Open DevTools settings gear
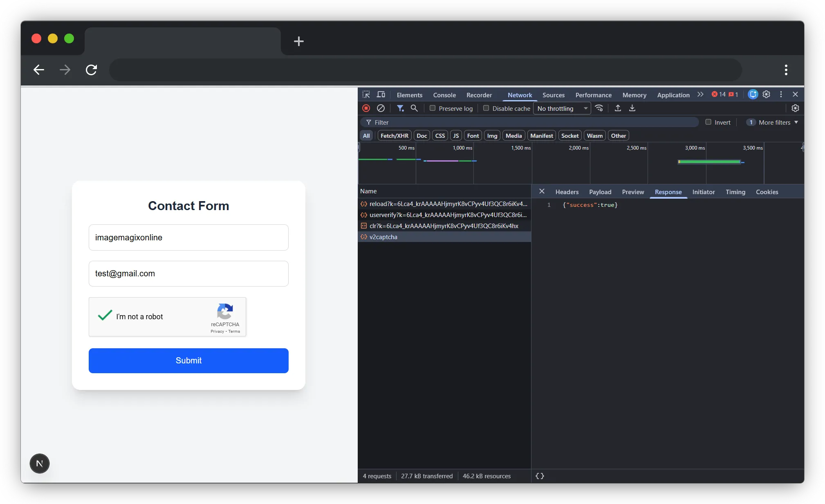Viewport: 825px width, 504px height. pyautogui.click(x=766, y=94)
